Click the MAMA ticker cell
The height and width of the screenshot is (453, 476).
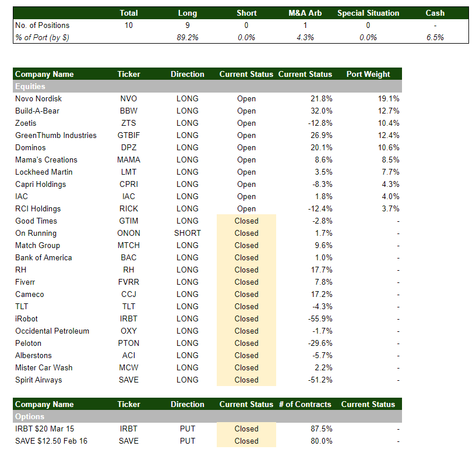coord(128,160)
